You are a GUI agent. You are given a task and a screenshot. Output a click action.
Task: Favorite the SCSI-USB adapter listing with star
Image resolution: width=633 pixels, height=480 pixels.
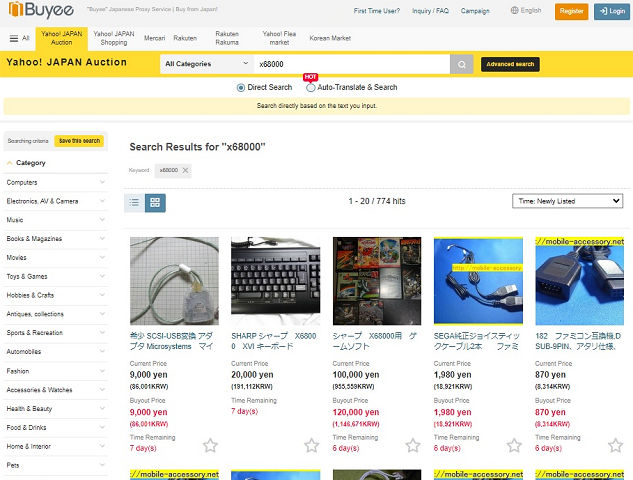(x=210, y=445)
